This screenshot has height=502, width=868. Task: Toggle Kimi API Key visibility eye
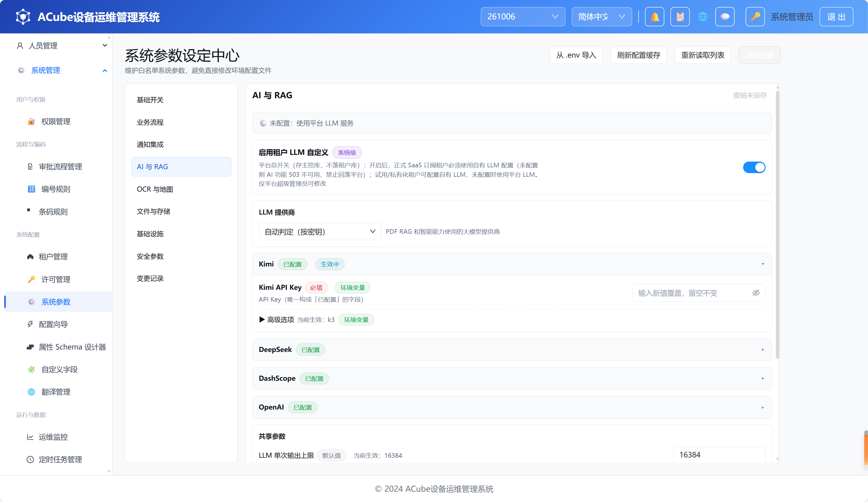pos(756,293)
